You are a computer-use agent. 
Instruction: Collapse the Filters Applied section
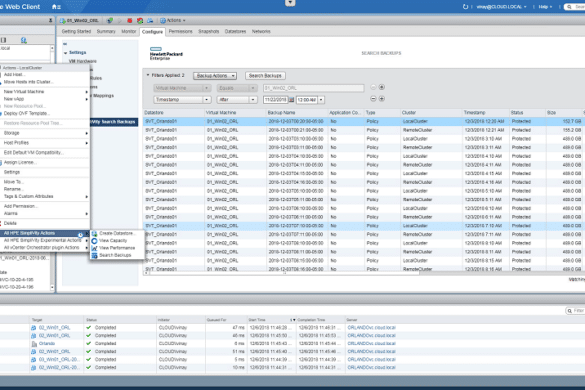(148, 75)
